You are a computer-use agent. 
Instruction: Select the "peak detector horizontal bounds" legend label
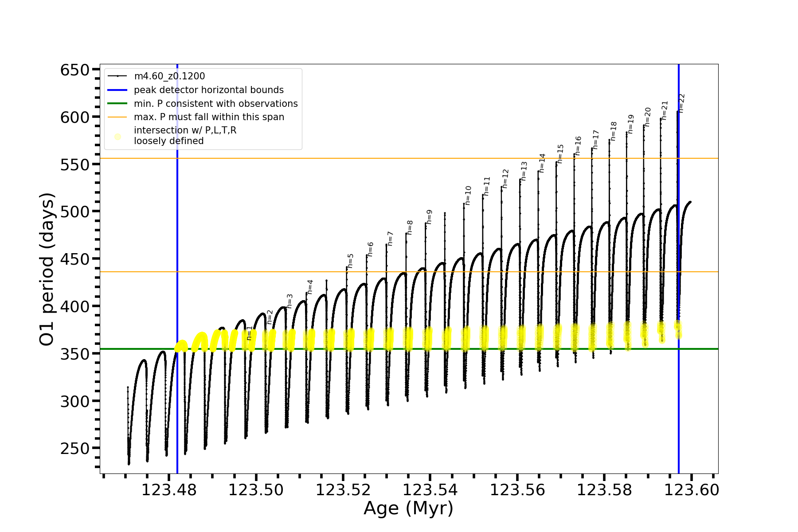208,90
